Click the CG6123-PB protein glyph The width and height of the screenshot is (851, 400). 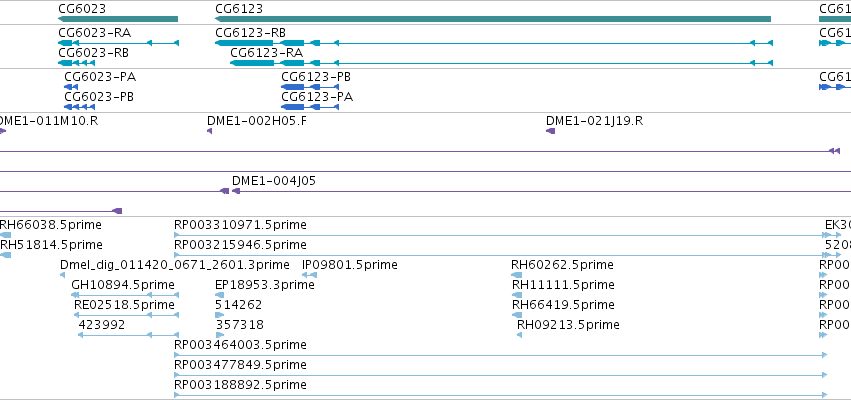(x=310, y=87)
